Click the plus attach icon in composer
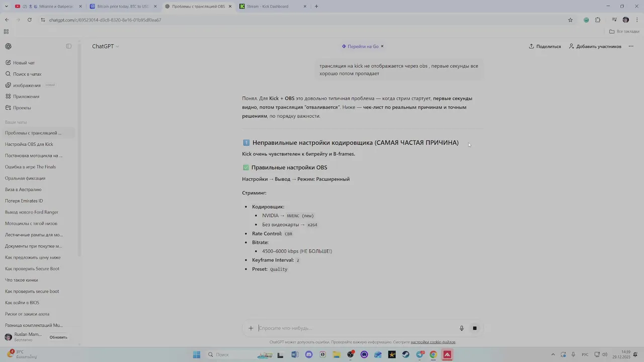 [x=251, y=328]
